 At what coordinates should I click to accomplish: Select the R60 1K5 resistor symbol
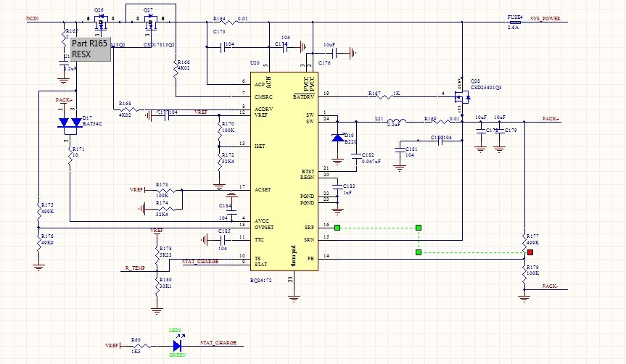[141, 346]
